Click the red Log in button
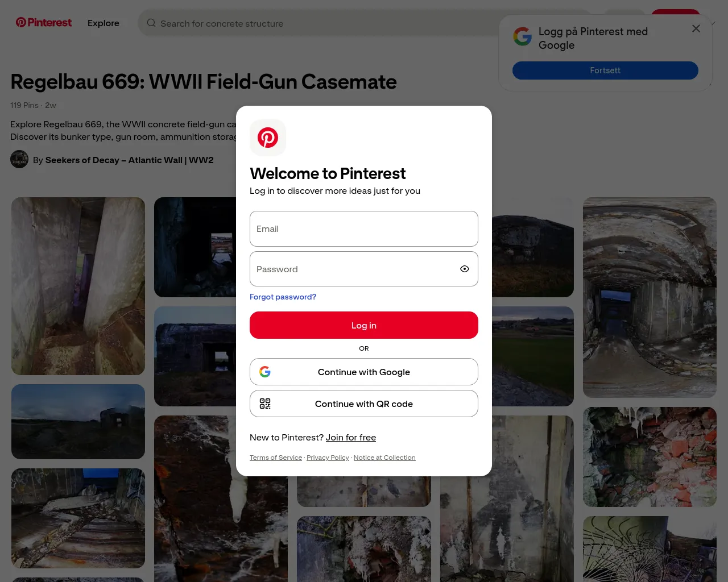This screenshot has height=582, width=728. [364, 325]
